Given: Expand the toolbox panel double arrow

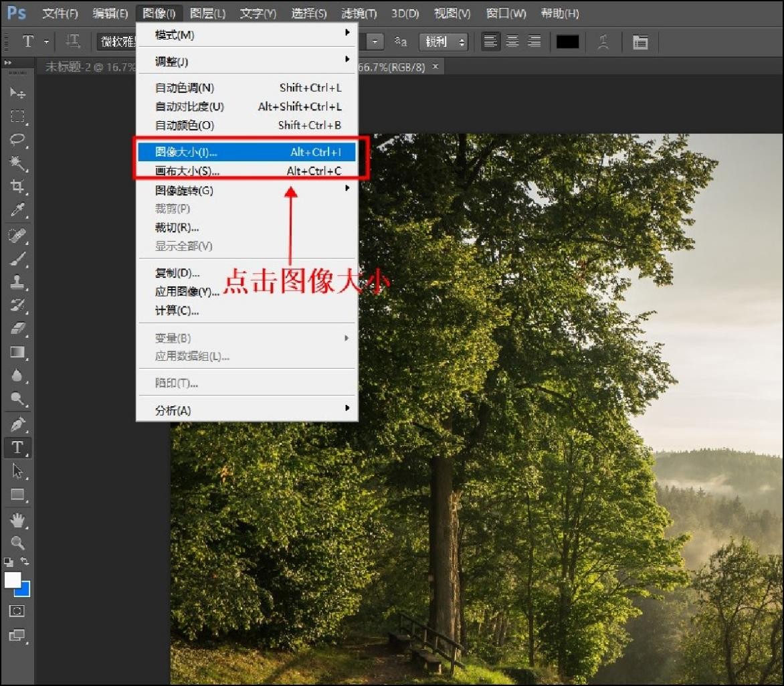Looking at the screenshot, I should [x=7, y=63].
